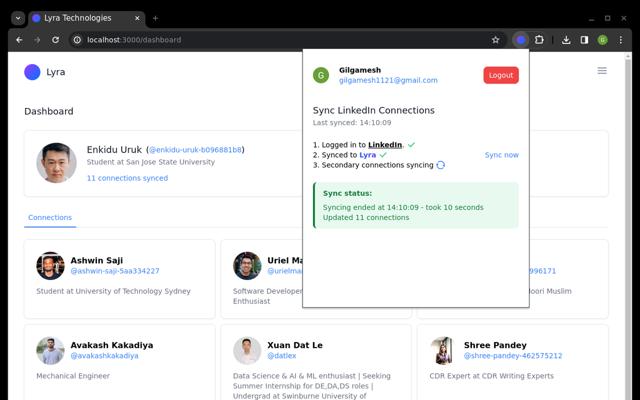Click the green G avatar in popup

click(321, 76)
